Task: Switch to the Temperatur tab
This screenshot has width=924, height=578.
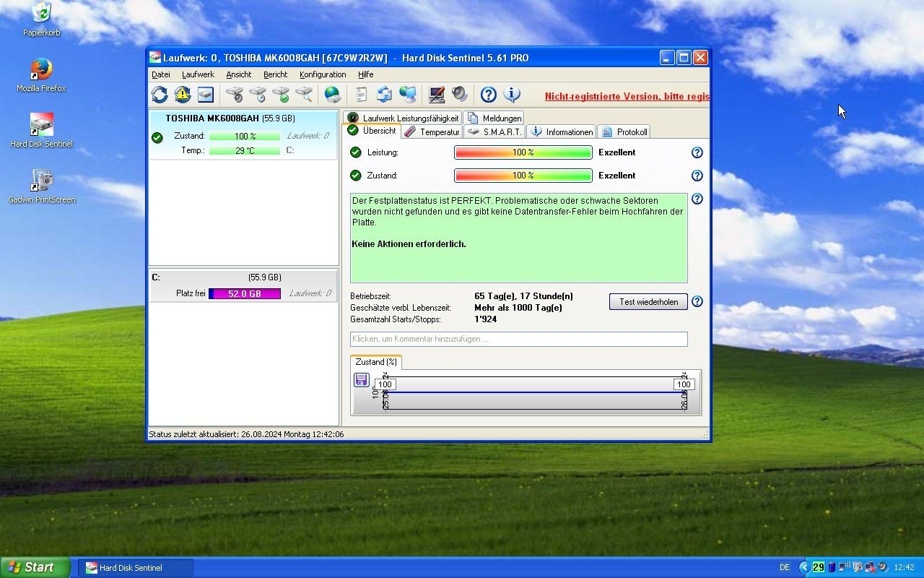Action: tap(432, 131)
